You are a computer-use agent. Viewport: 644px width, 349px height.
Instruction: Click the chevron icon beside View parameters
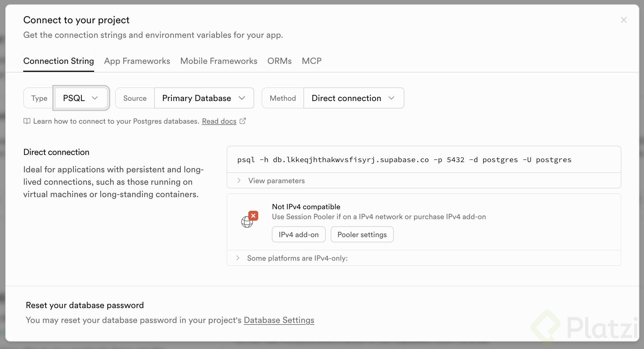(239, 180)
